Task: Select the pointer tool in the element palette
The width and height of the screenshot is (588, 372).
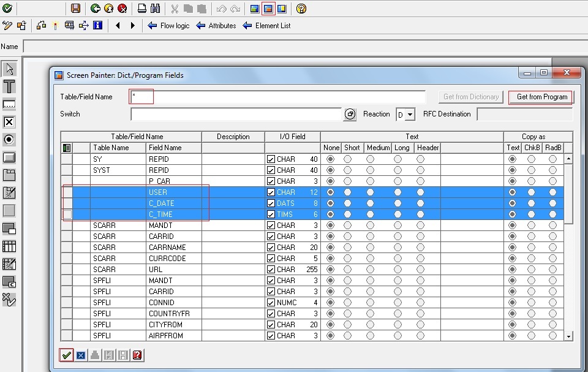Action: click(x=9, y=67)
